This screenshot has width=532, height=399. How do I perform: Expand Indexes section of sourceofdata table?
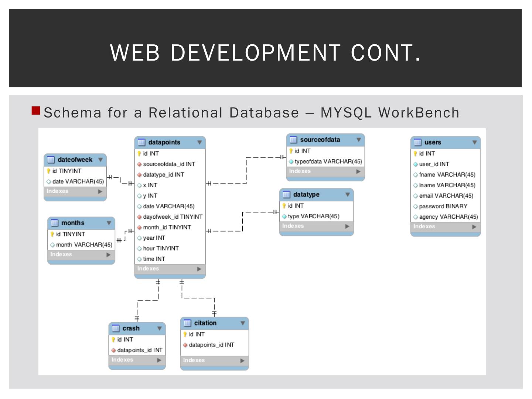point(358,171)
